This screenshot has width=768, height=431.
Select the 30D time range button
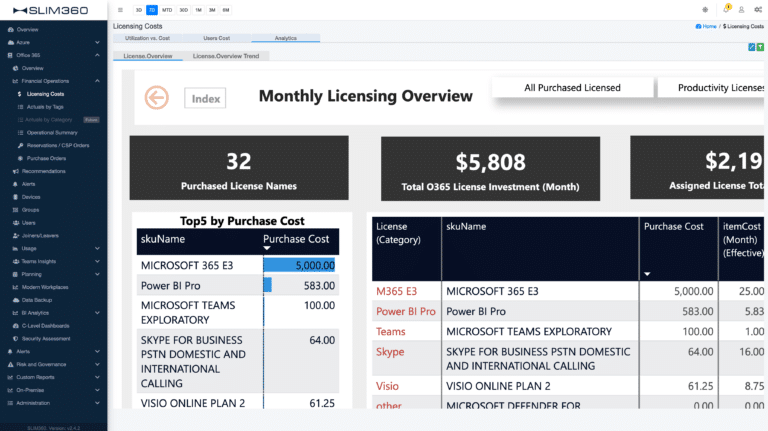click(x=183, y=10)
